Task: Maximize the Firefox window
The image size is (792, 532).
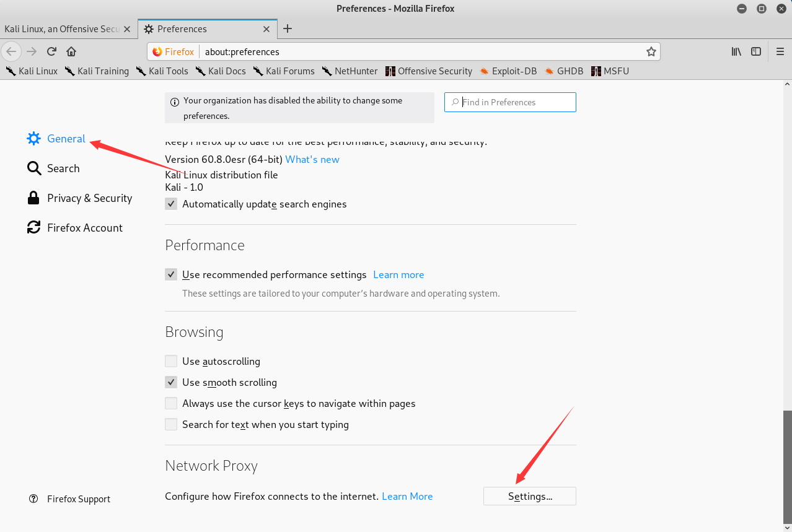Action: coord(762,9)
